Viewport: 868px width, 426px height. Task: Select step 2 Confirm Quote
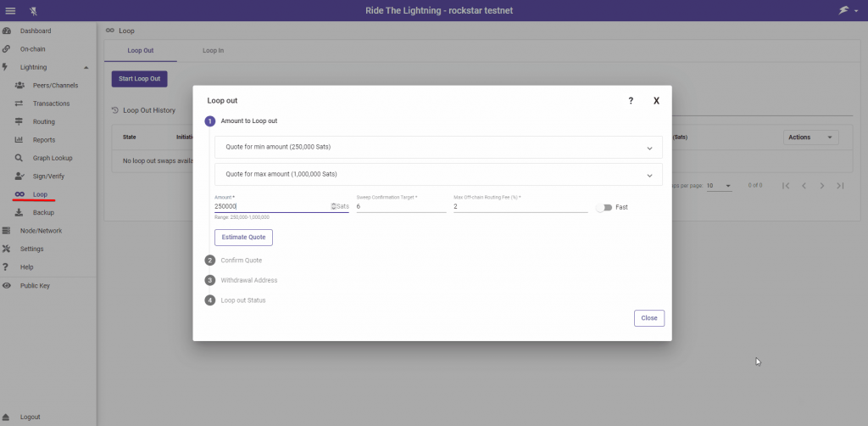234,261
